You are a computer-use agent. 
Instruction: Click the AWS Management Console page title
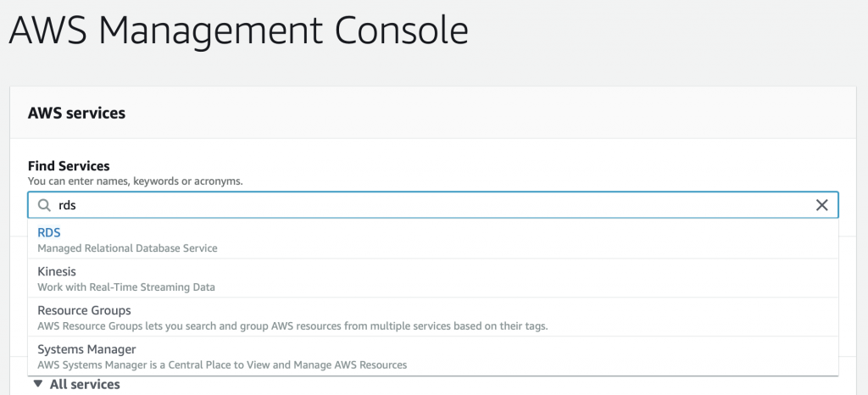pyautogui.click(x=238, y=31)
